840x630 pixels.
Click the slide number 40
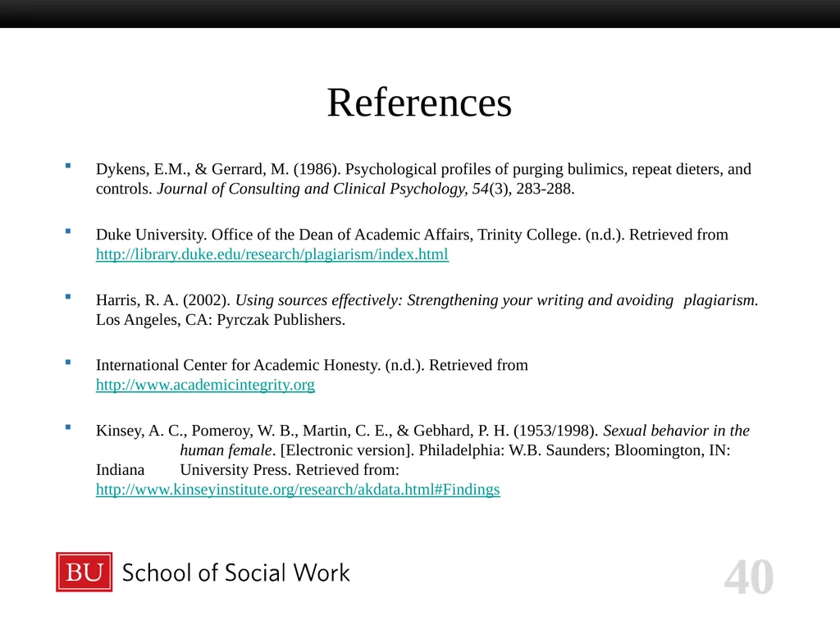click(748, 577)
